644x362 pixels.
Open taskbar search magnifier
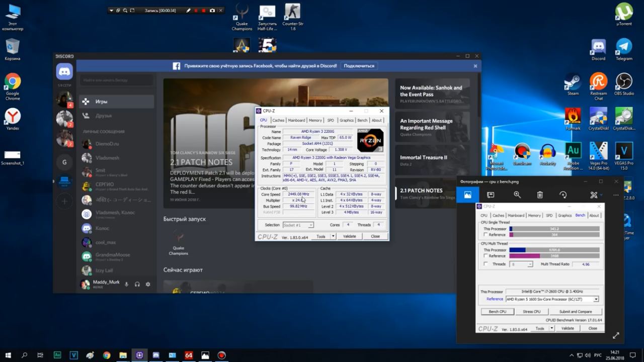(x=24, y=355)
